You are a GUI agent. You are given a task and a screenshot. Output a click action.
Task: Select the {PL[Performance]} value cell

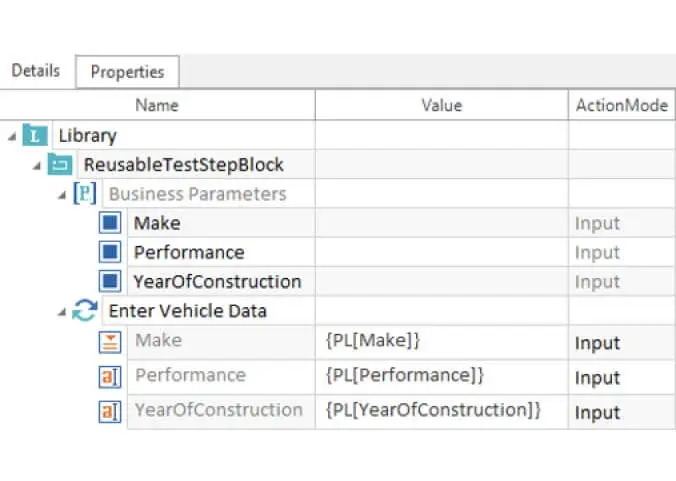pyautogui.click(x=441, y=376)
